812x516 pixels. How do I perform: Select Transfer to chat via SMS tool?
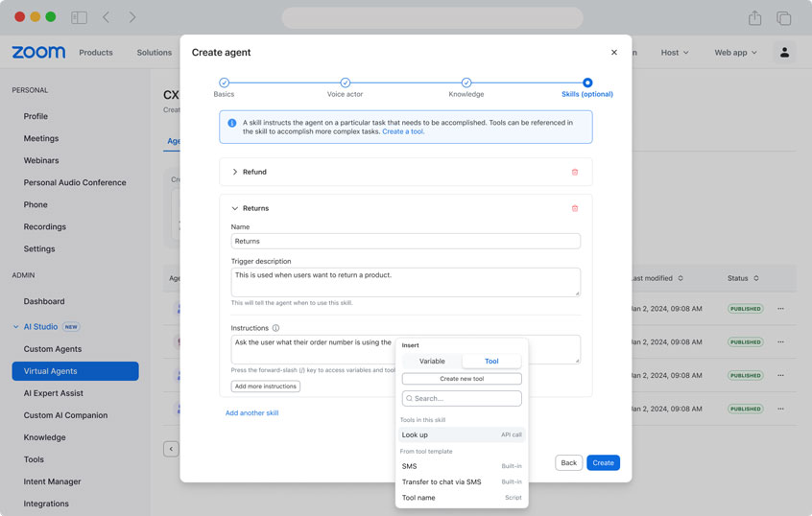[x=462, y=481]
